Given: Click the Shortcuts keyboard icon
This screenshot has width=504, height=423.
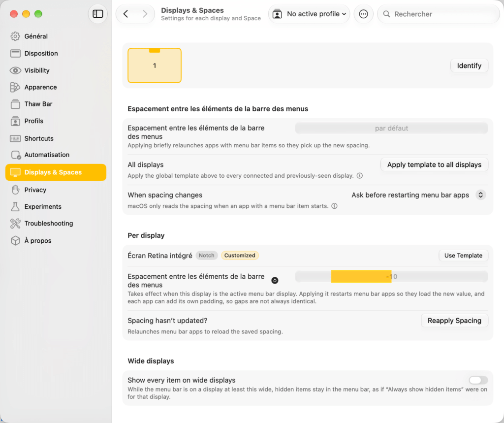Looking at the screenshot, I should [15, 138].
